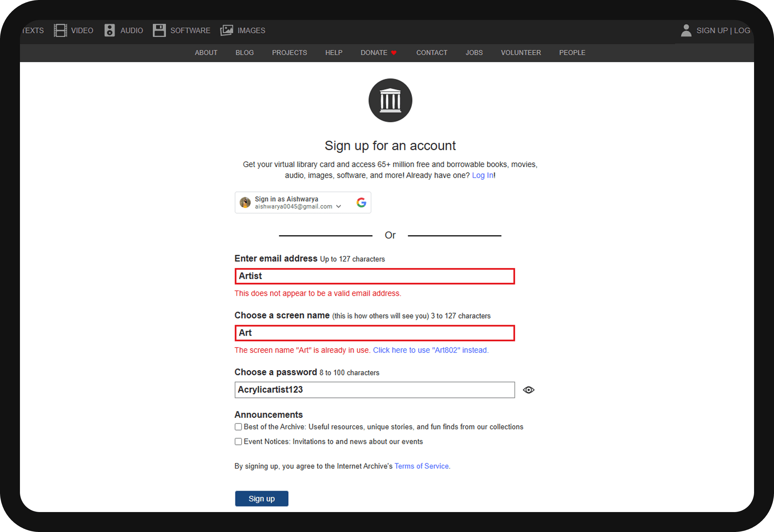The image size is (774, 532).
Task: Open the Volunteer page
Action: [521, 53]
